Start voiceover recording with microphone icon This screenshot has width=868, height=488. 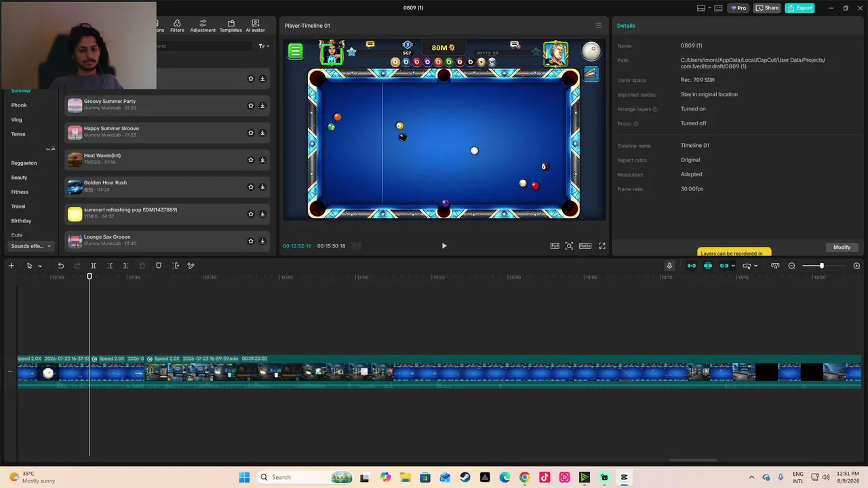(x=669, y=266)
